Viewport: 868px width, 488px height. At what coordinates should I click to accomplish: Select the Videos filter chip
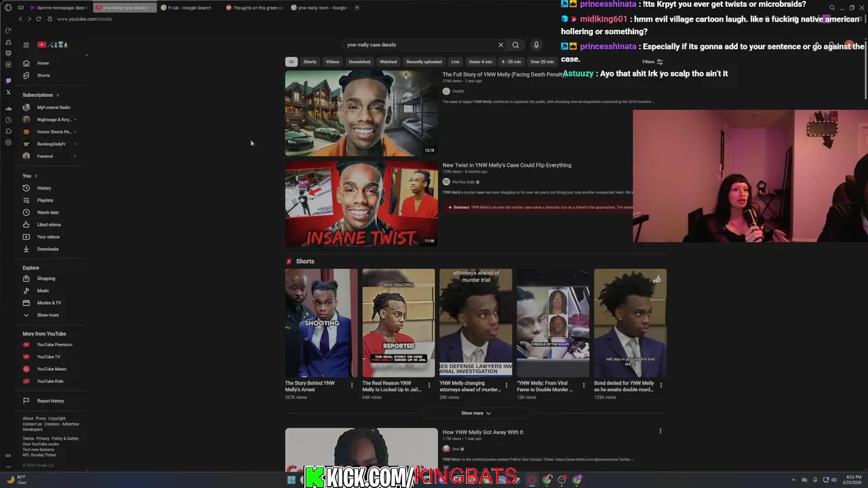click(x=332, y=62)
